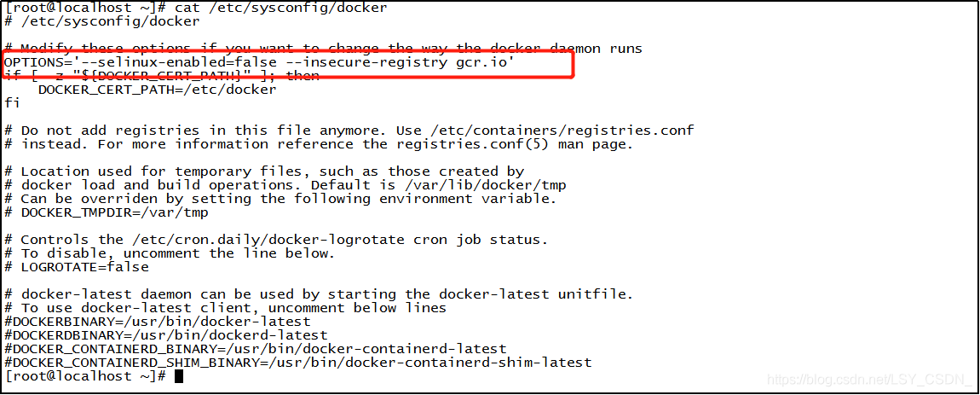This screenshot has height=395, width=980.
Task: Click the blog.csdn.net watermark link
Action: pos(866,379)
